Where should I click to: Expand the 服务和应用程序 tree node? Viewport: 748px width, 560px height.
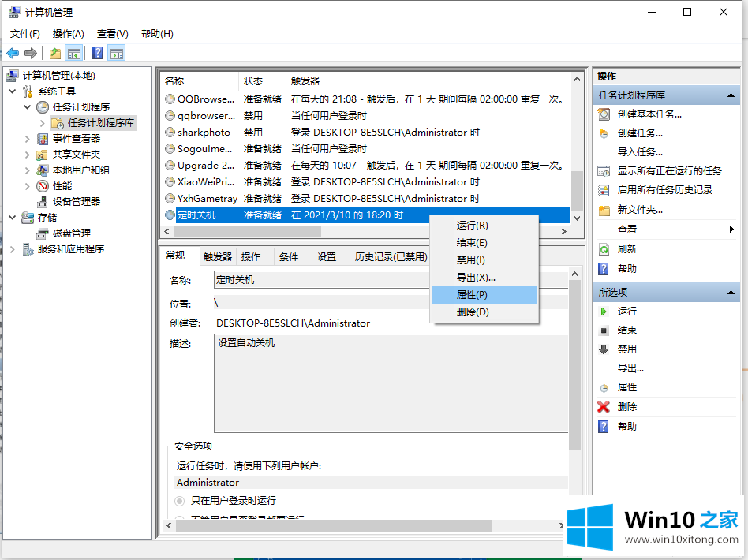pos(13,249)
